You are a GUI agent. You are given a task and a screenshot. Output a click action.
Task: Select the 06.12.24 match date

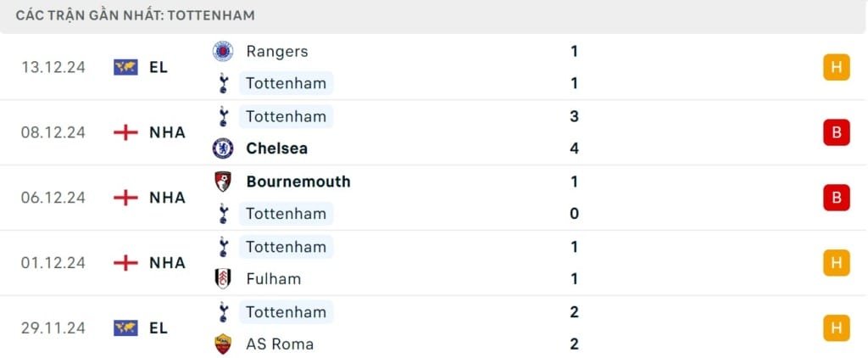pyautogui.click(x=53, y=198)
